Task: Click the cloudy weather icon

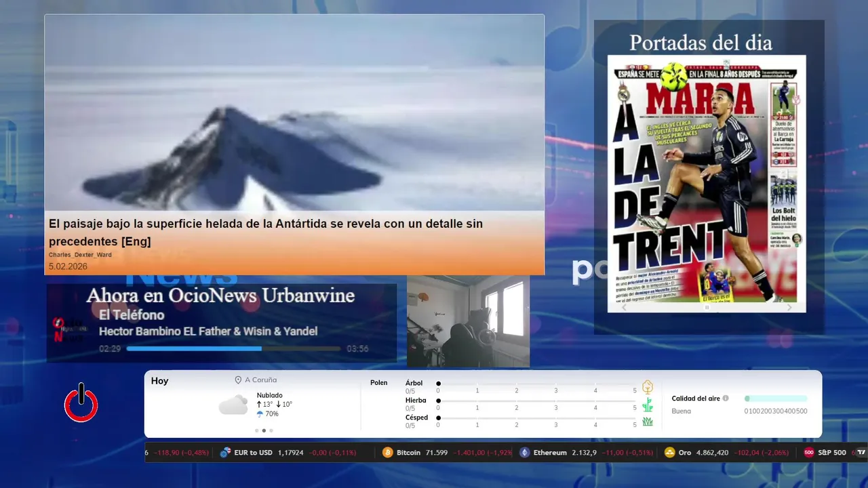Action: click(x=233, y=405)
